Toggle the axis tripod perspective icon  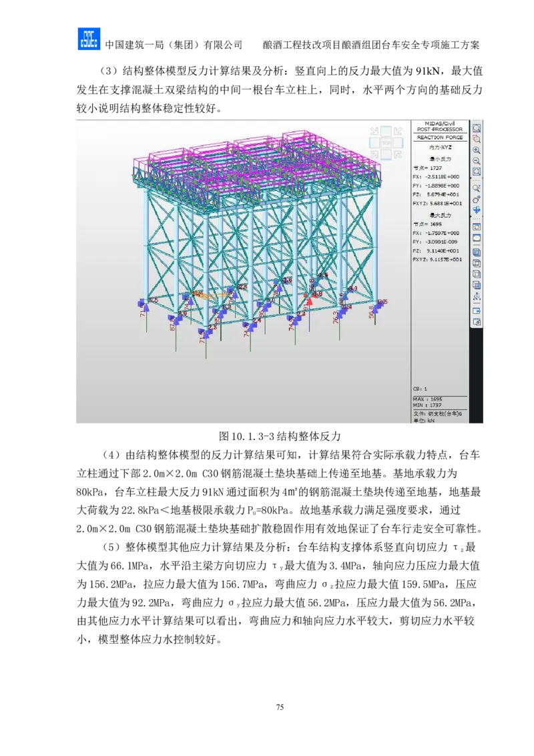click(477, 296)
